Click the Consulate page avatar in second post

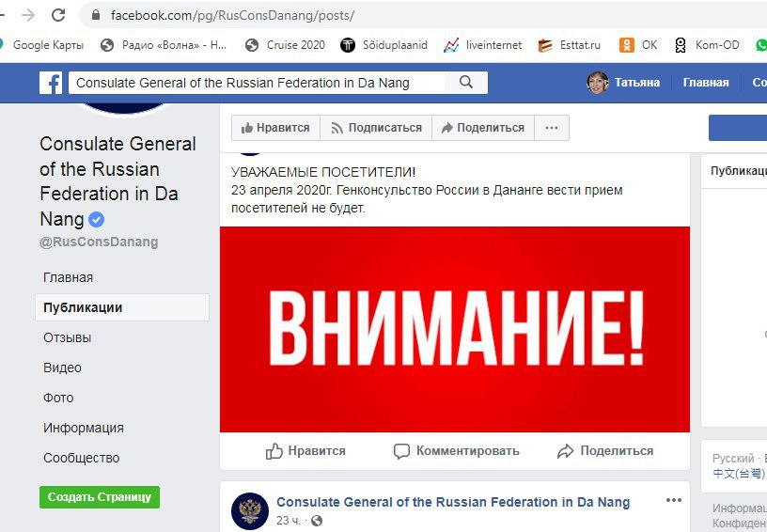point(250,511)
